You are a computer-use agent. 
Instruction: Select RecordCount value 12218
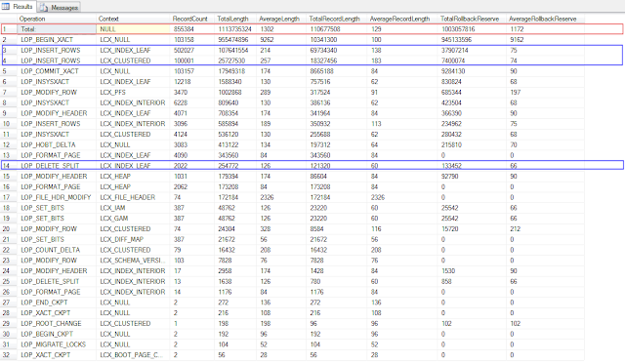(192, 82)
